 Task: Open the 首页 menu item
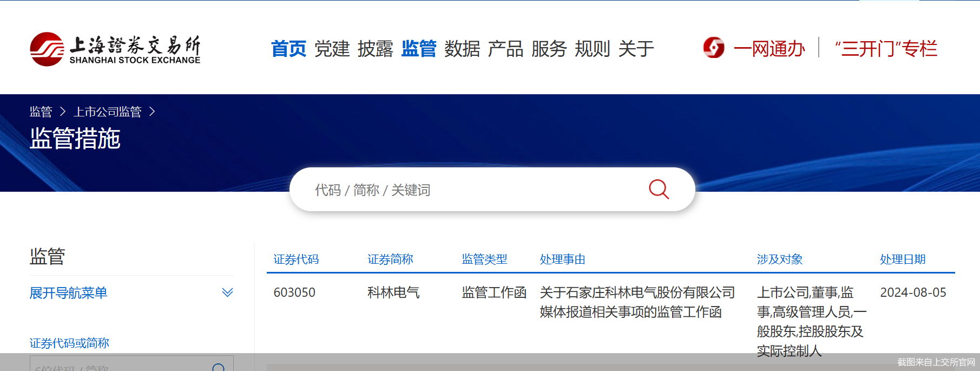(x=288, y=49)
